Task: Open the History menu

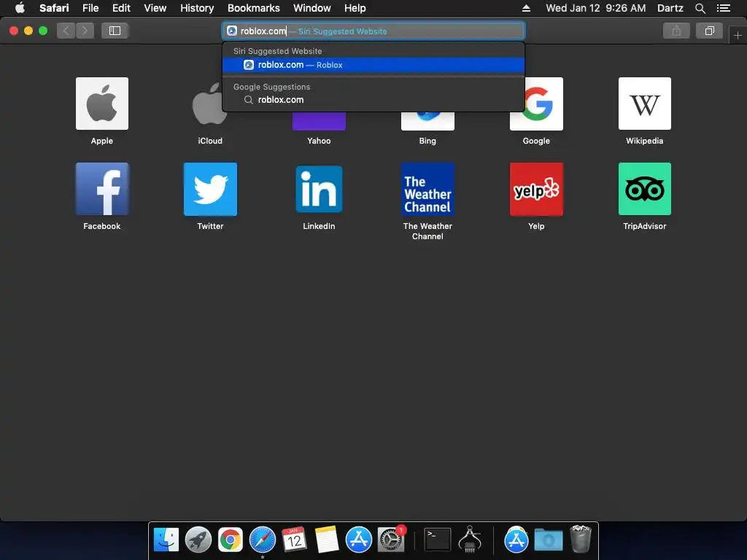Action: (x=197, y=8)
